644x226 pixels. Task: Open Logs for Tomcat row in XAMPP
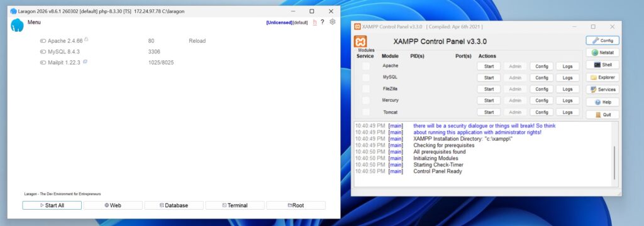coord(568,112)
